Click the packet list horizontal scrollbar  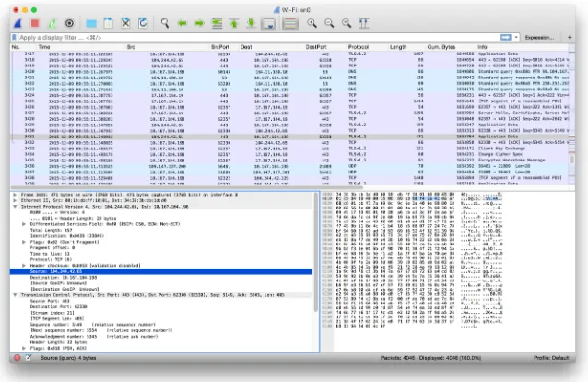click(187, 187)
